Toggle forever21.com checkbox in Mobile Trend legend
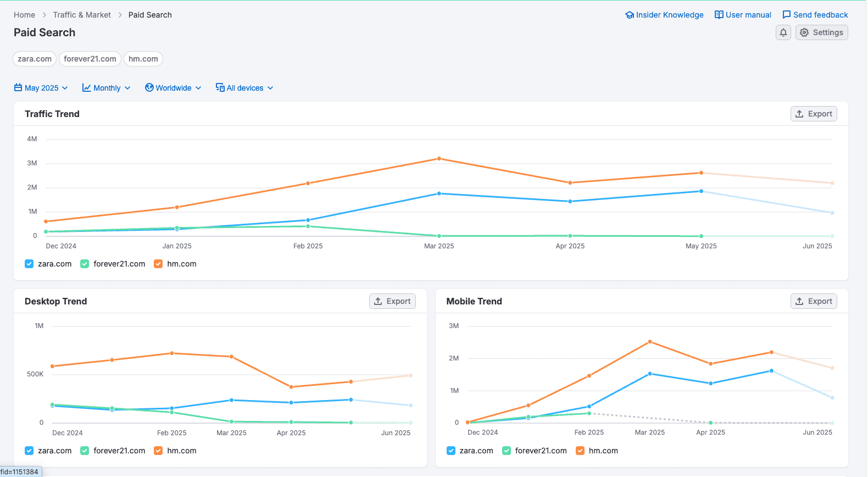This screenshot has width=868, height=477. [x=507, y=451]
